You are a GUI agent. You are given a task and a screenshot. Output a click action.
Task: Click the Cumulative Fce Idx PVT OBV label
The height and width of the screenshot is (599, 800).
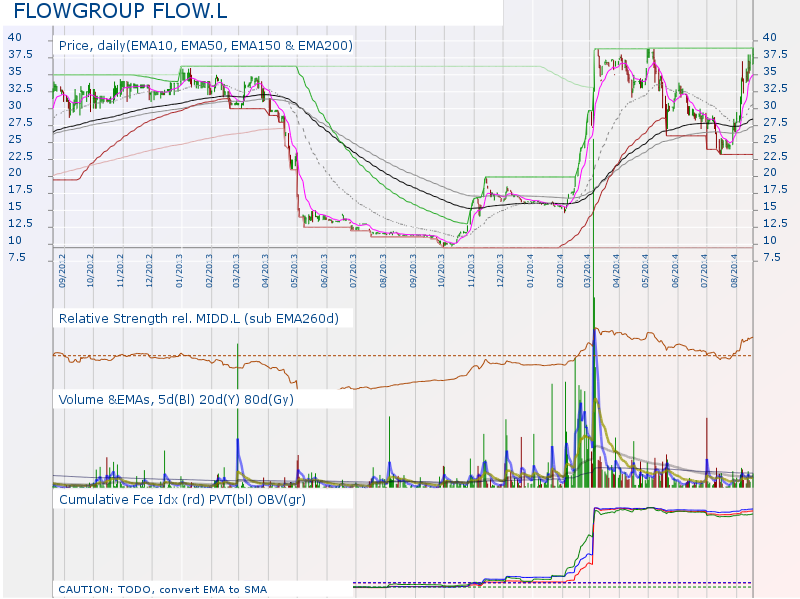[x=182, y=500]
